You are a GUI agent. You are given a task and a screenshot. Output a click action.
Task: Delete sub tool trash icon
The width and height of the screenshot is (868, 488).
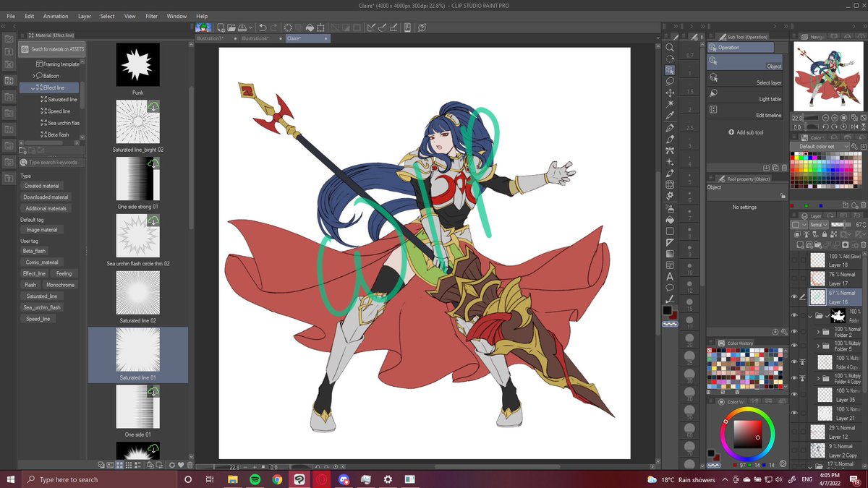click(x=783, y=168)
